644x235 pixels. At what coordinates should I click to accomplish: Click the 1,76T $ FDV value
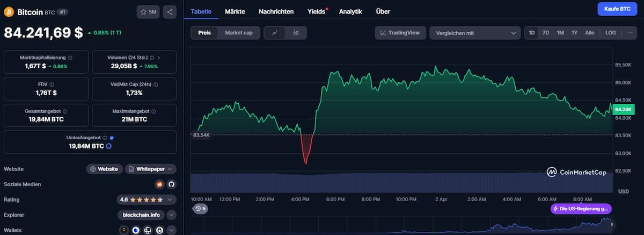click(x=45, y=93)
